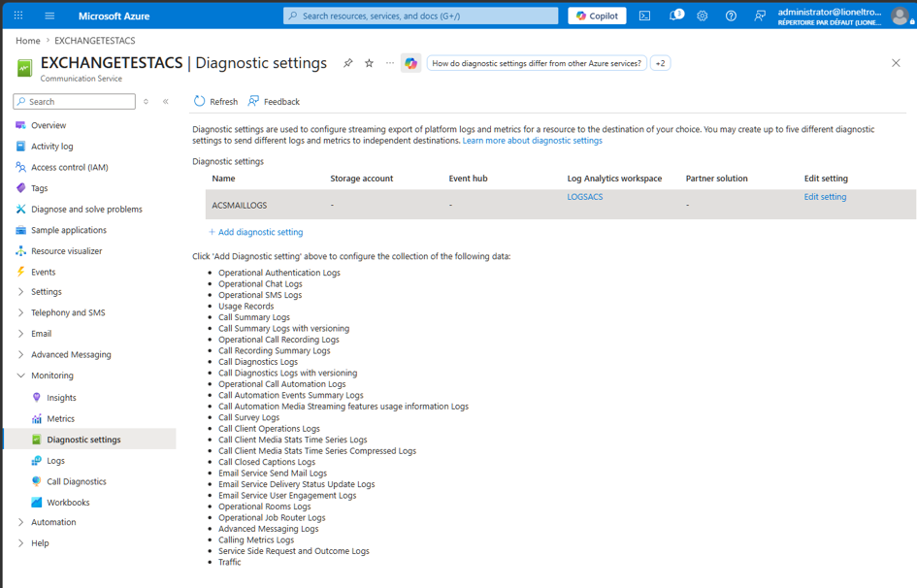
Task: Open Activity log menu item
Action: point(52,147)
